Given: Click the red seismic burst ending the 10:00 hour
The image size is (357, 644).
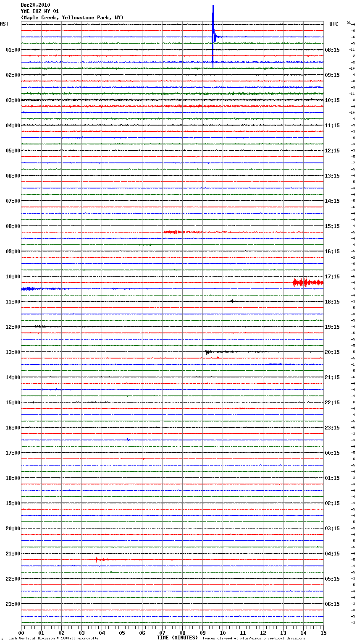Looking at the screenshot, I should tap(308, 283).
